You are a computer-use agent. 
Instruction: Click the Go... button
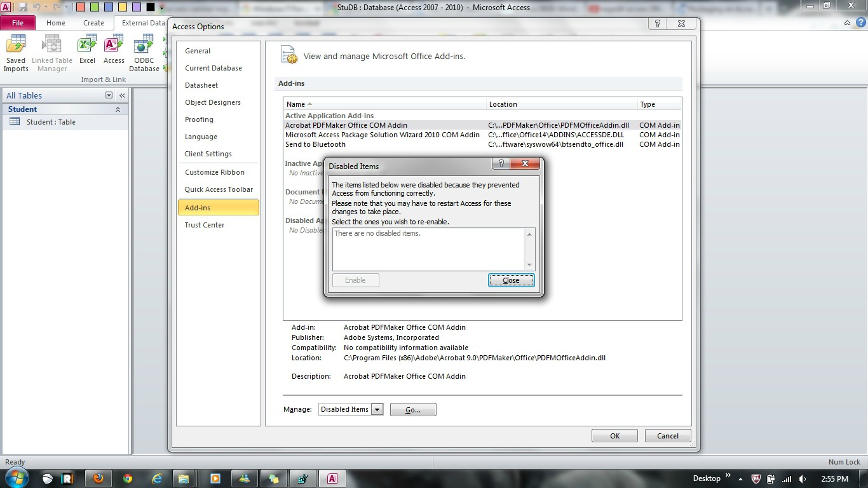(x=413, y=410)
